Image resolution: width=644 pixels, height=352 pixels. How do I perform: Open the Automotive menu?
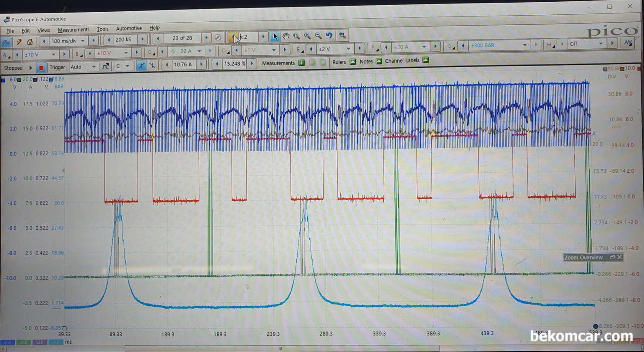tap(129, 28)
